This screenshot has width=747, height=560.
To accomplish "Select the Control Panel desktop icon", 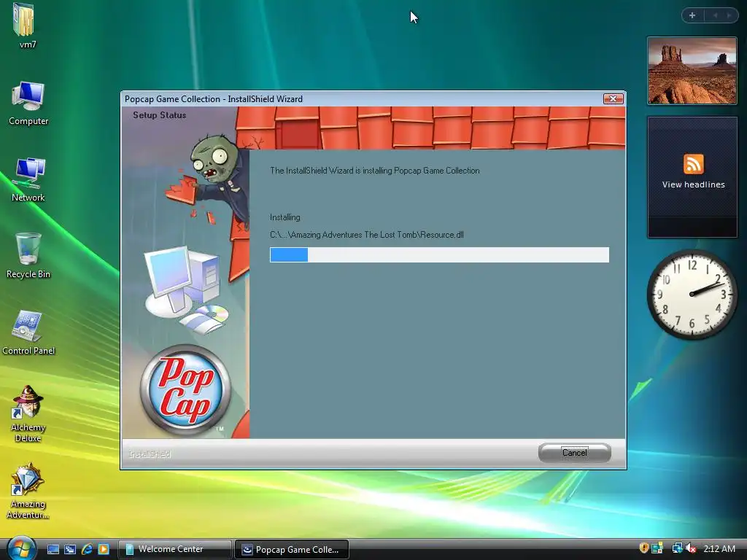I will pos(28,332).
